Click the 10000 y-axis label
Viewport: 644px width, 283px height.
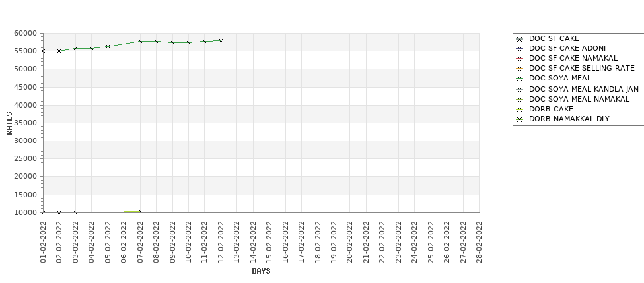[26, 212]
